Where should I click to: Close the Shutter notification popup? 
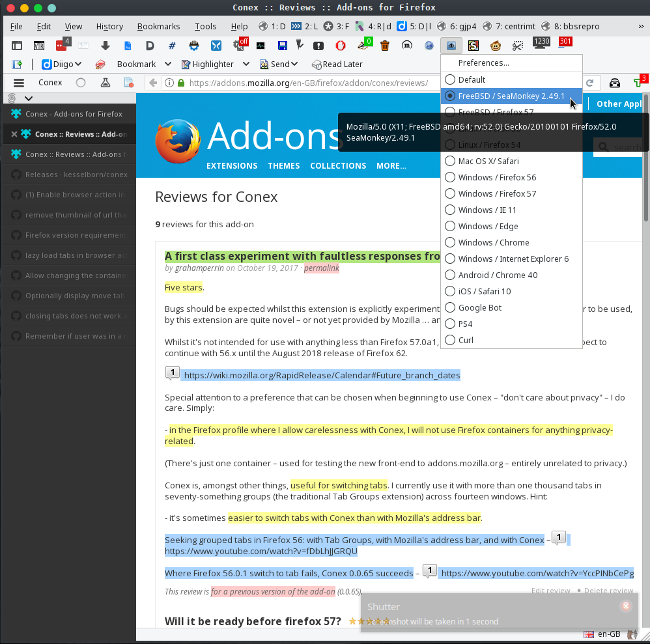(x=625, y=606)
